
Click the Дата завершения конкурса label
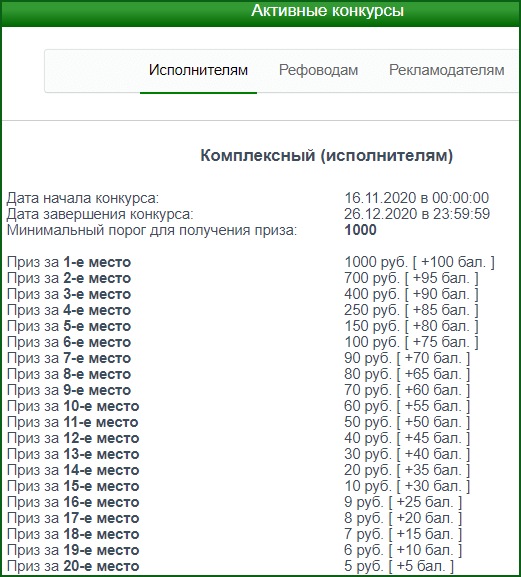tap(100, 214)
